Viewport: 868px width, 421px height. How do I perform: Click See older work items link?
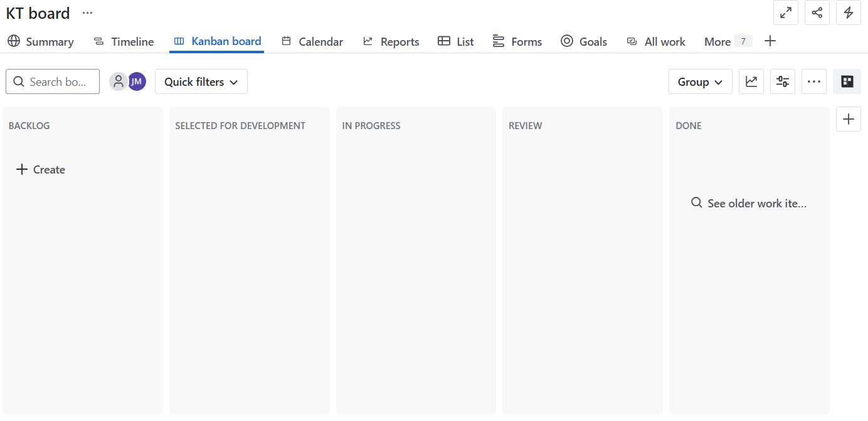[x=749, y=203]
